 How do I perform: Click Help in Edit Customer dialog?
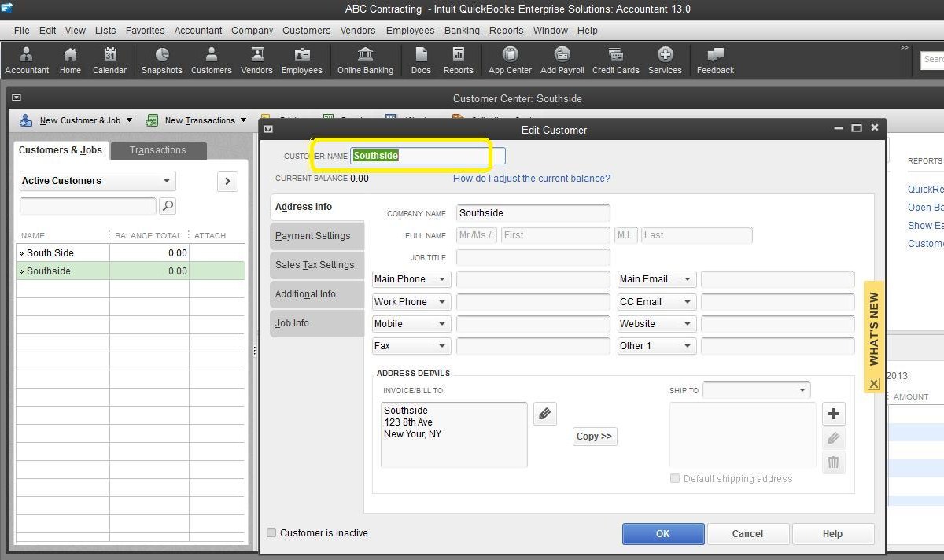pos(832,533)
